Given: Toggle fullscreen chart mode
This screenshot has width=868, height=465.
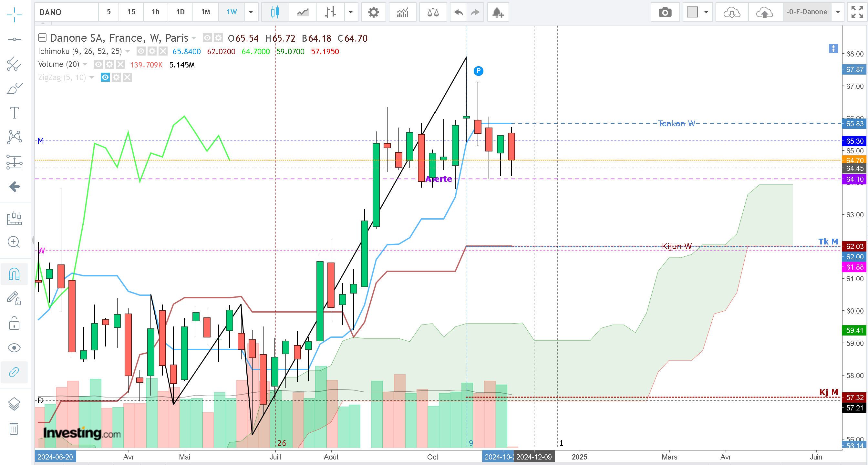Looking at the screenshot, I should click(x=857, y=12).
